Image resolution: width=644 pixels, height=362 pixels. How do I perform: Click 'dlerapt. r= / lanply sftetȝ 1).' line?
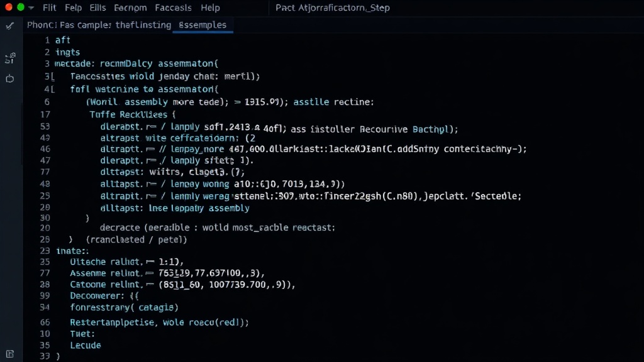177,160
